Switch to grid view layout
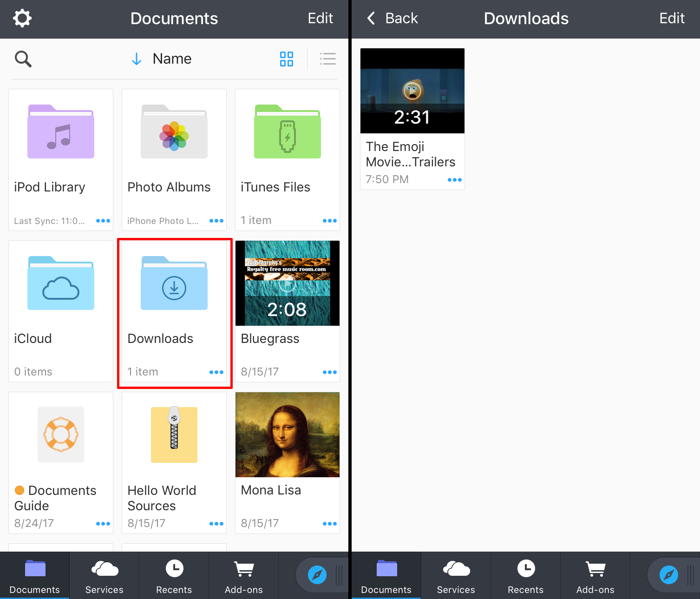The width and height of the screenshot is (700, 599). 287,59
